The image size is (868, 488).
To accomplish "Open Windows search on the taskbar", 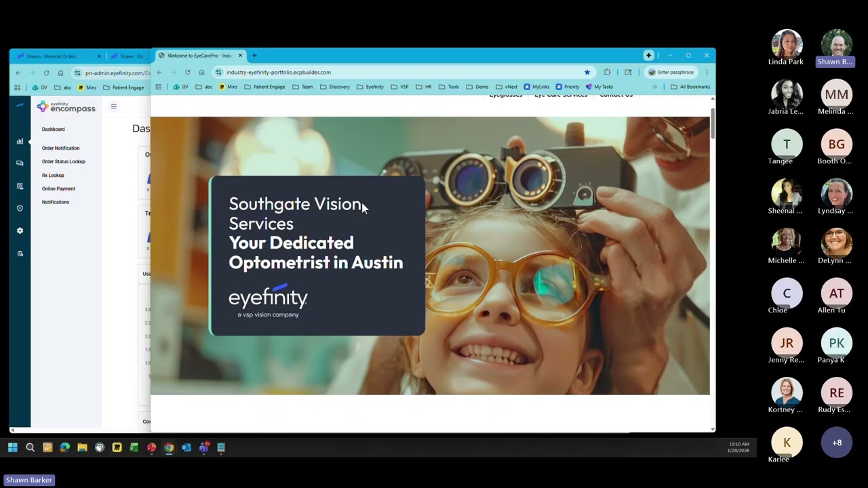I will tap(30, 447).
